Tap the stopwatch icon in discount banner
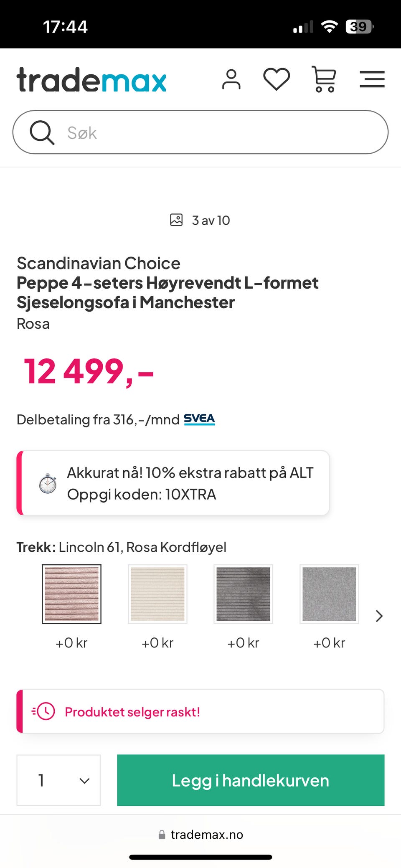 coord(48,483)
